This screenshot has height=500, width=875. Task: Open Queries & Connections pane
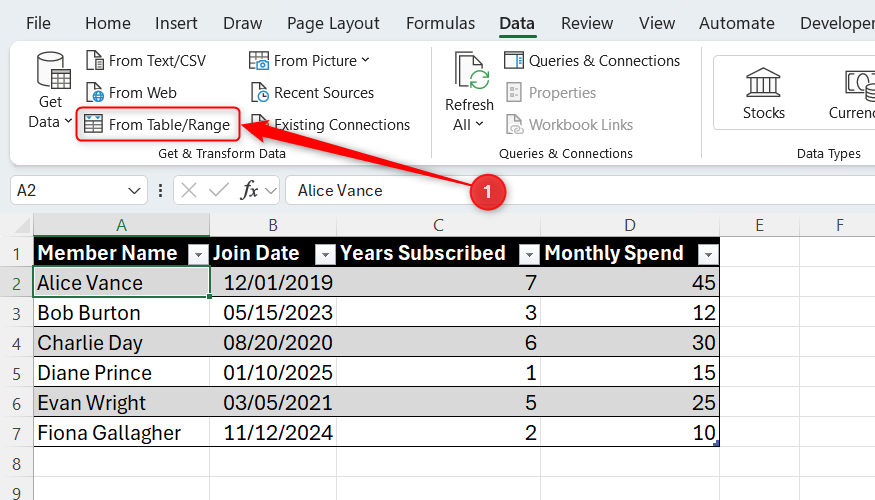coord(592,60)
